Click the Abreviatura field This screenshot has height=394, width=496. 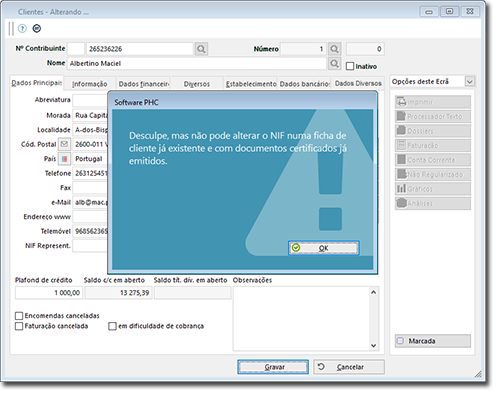90,100
